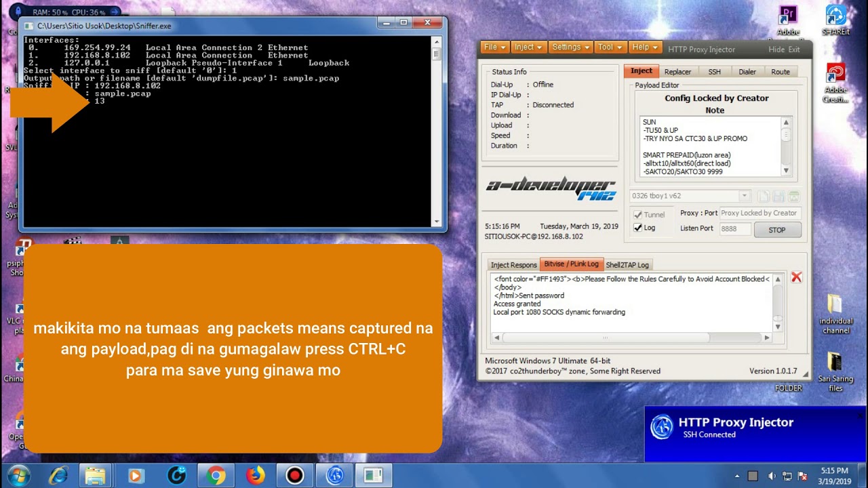
Task: Open the Tool dropdown menu
Action: pyautogui.click(x=609, y=47)
